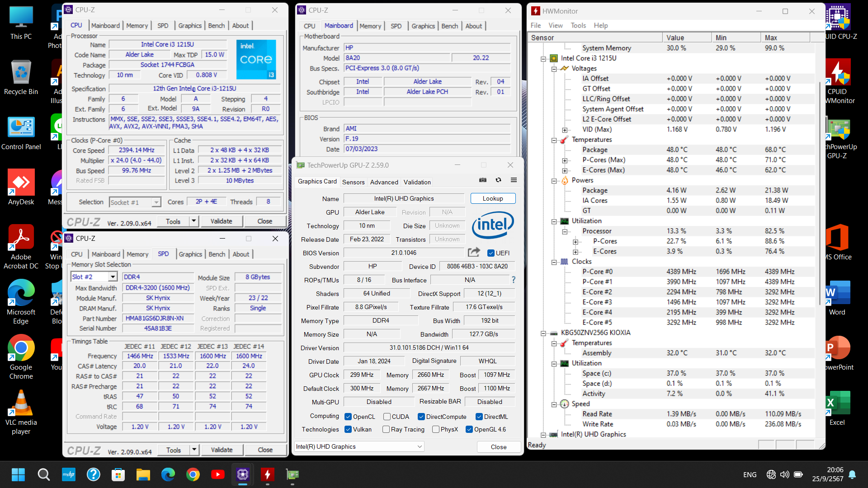Click the YouTube taskbar icon
Image resolution: width=868 pixels, height=488 pixels.
click(x=217, y=474)
